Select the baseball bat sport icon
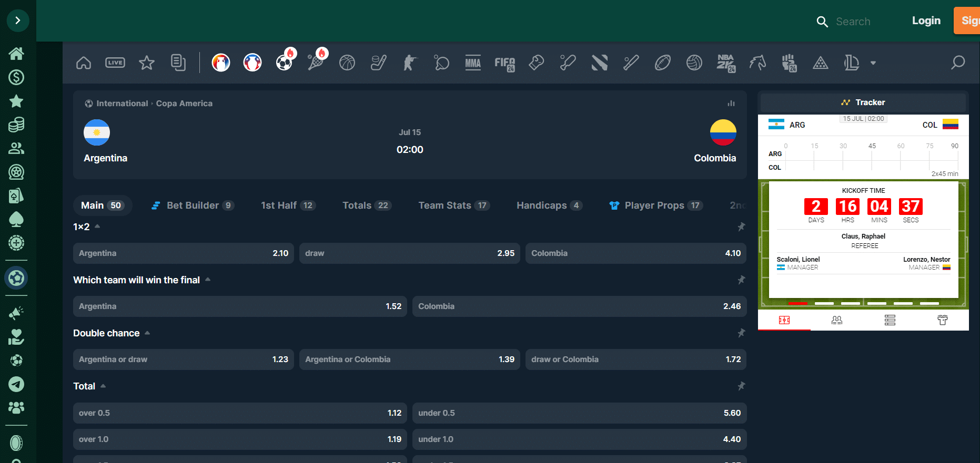Image resolution: width=980 pixels, height=463 pixels. click(631, 63)
